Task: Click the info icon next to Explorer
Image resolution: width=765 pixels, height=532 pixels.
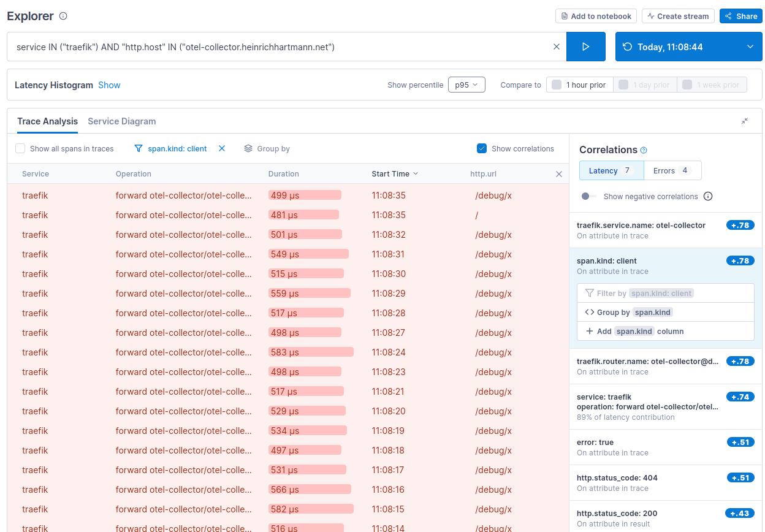Action: (63, 16)
